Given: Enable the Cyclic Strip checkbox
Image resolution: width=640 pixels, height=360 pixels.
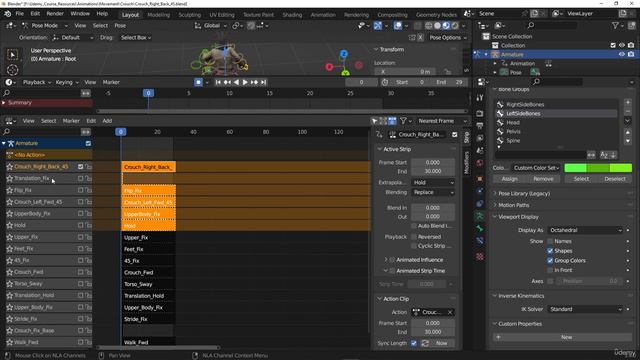Looking at the screenshot, I should tap(414, 246).
